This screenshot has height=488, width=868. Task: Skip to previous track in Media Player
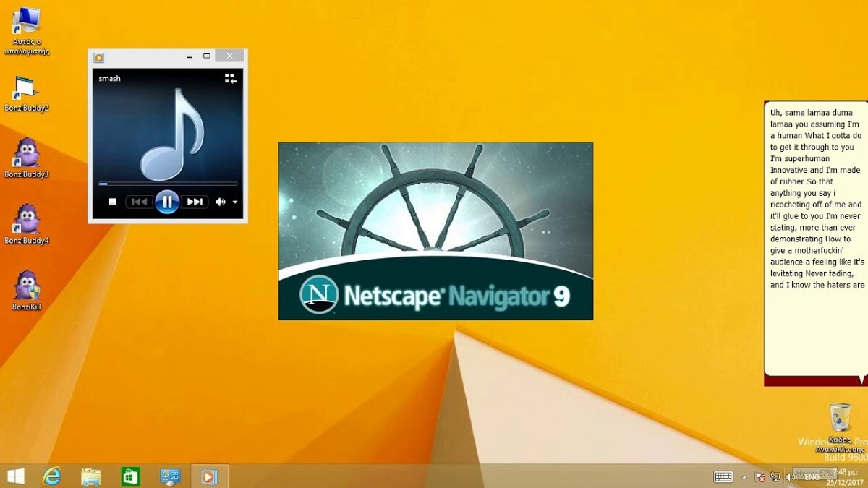point(140,202)
